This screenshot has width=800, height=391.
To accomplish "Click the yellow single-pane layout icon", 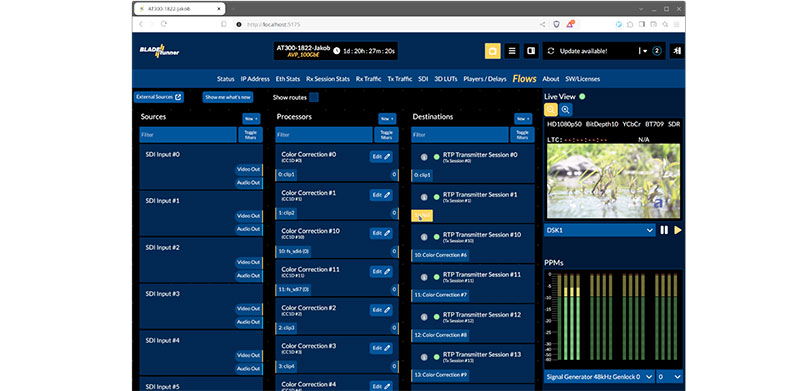I will coord(492,51).
